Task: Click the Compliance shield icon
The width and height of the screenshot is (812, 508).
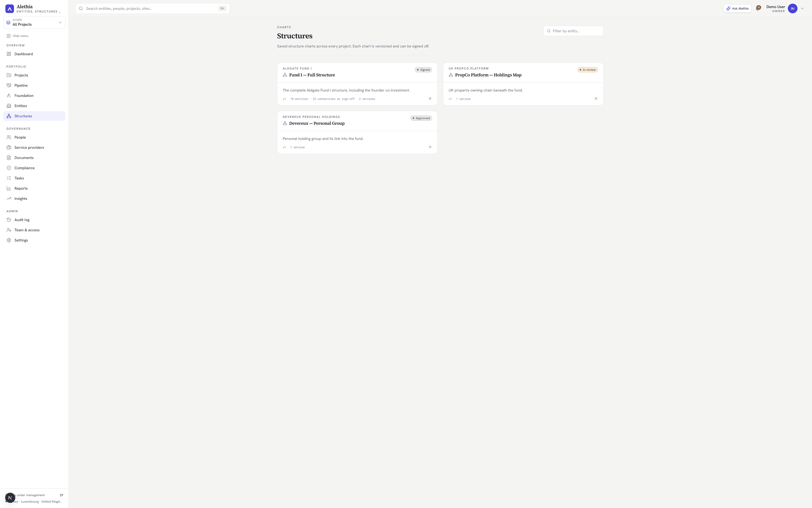Action: point(9,168)
